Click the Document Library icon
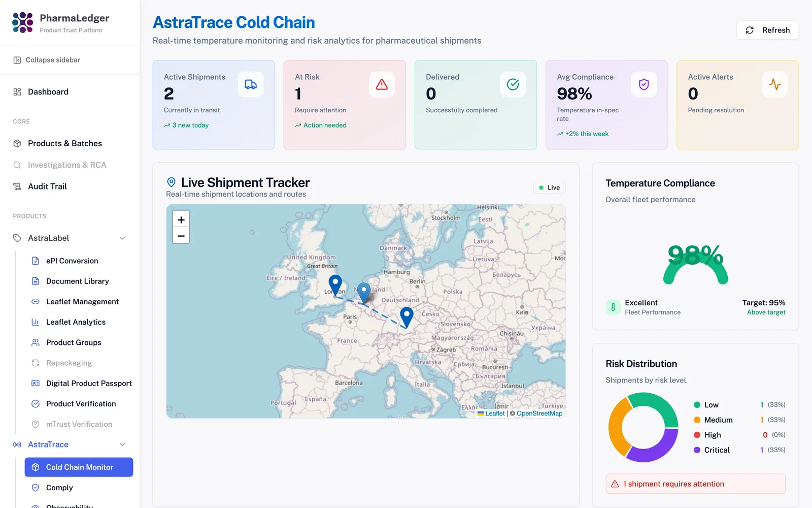Screen dimensions: 812x508 (x=36, y=281)
